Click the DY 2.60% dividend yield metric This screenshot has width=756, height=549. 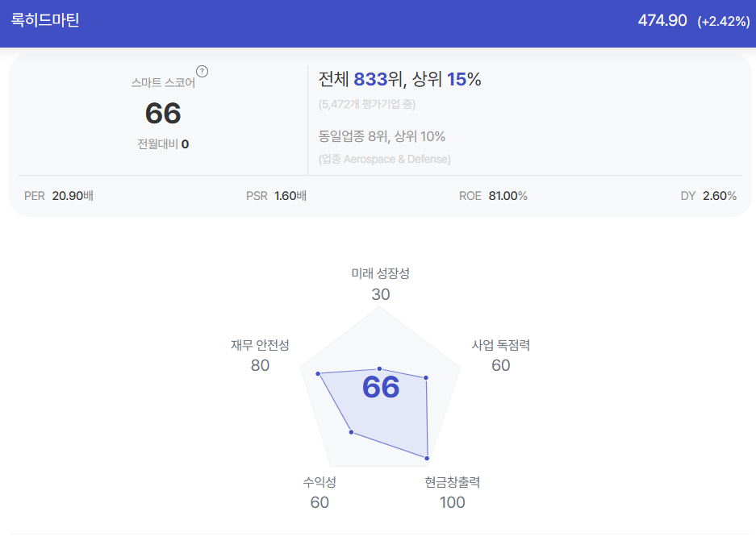708,196
